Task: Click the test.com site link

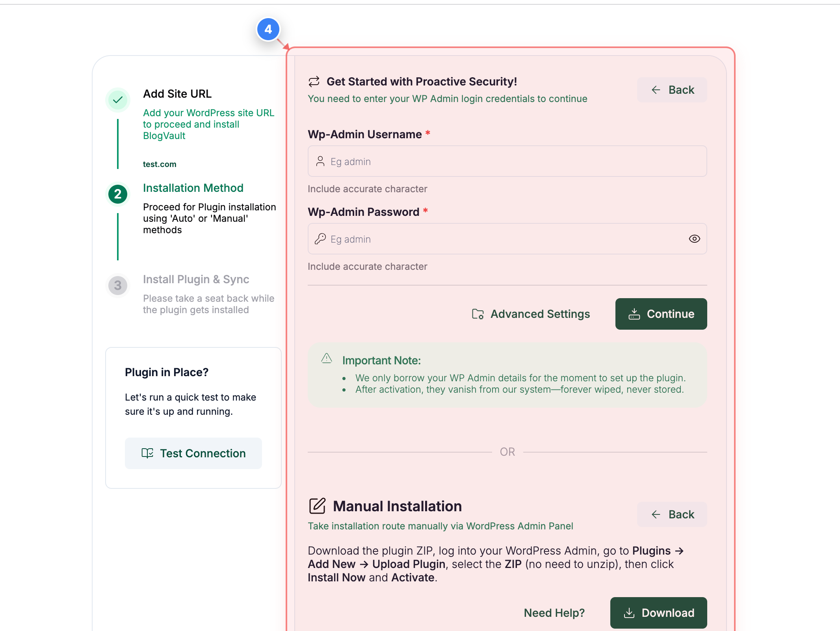Action: [160, 164]
